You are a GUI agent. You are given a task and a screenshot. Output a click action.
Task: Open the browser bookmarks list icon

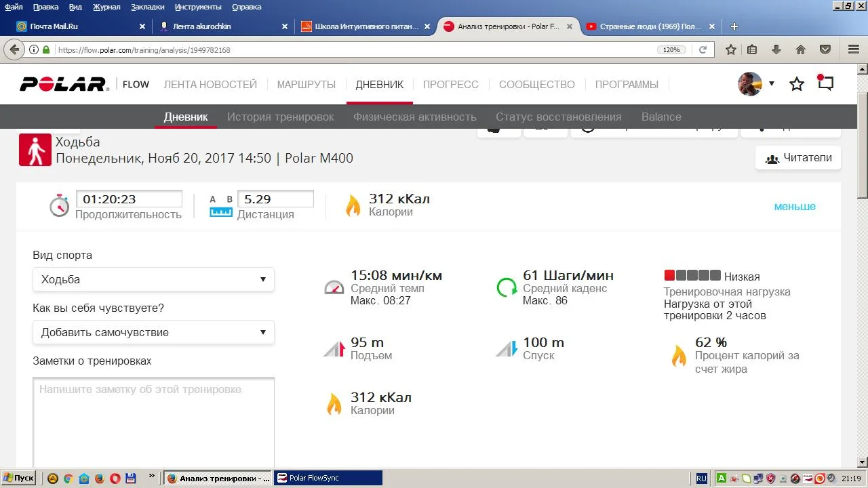click(752, 49)
